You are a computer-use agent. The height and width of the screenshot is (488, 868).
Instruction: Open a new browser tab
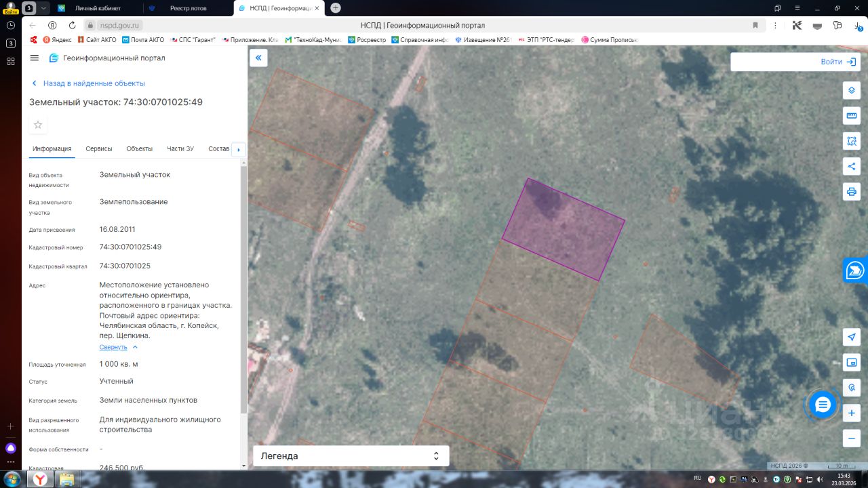click(x=335, y=8)
